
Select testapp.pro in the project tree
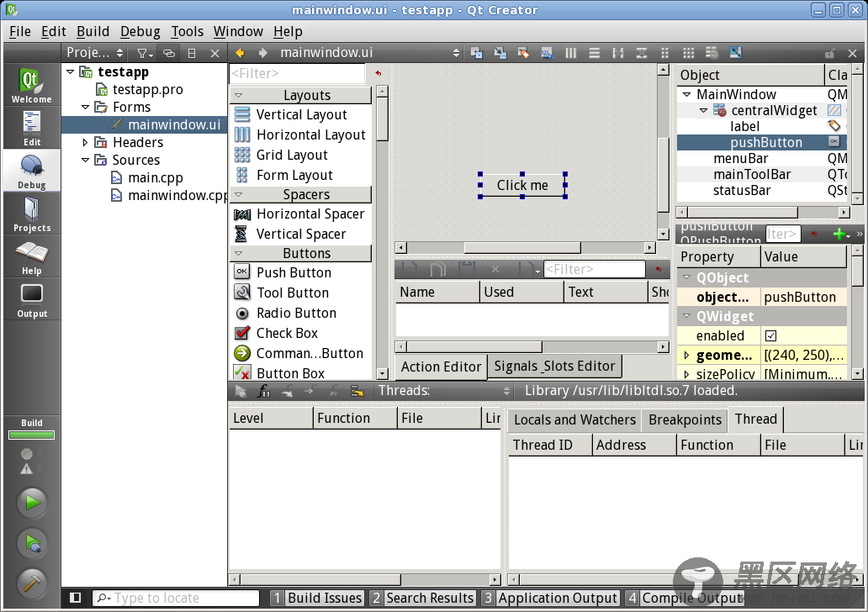pos(147,89)
